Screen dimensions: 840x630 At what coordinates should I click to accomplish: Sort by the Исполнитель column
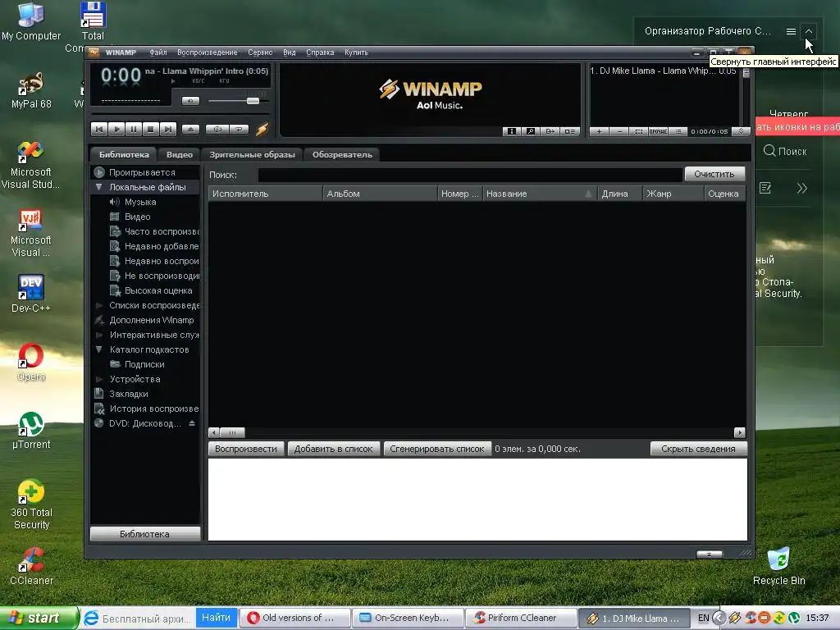(x=265, y=194)
